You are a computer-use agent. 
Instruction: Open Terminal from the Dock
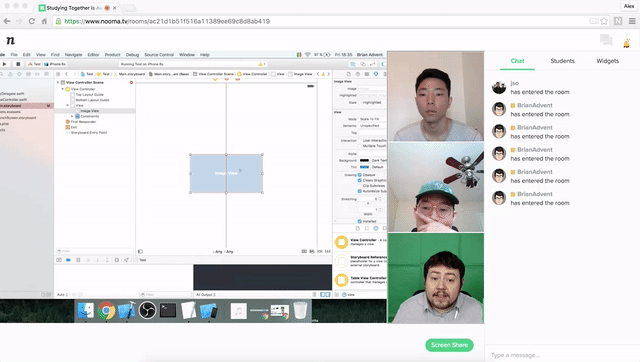168,311
